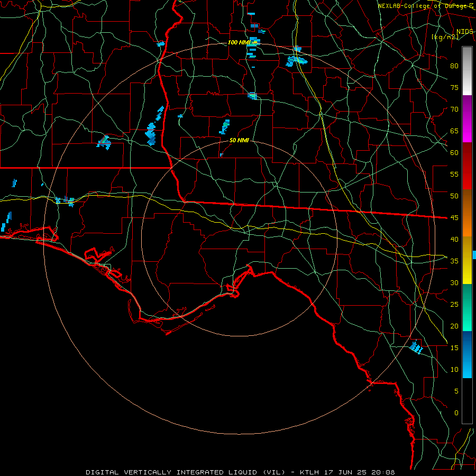Select the gray-white segment of the color scale
This screenshot has width=476, height=476.
point(467,71)
